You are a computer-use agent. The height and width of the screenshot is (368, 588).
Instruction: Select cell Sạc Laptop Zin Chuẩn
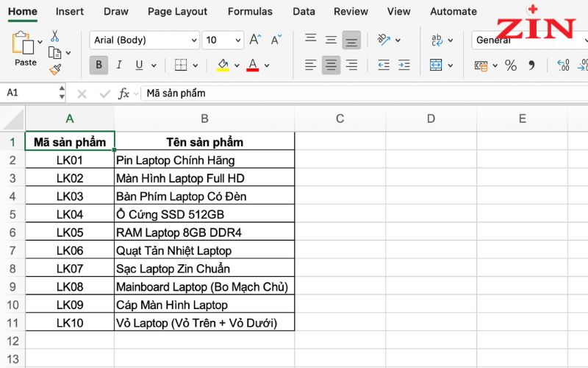coord(204,269)
